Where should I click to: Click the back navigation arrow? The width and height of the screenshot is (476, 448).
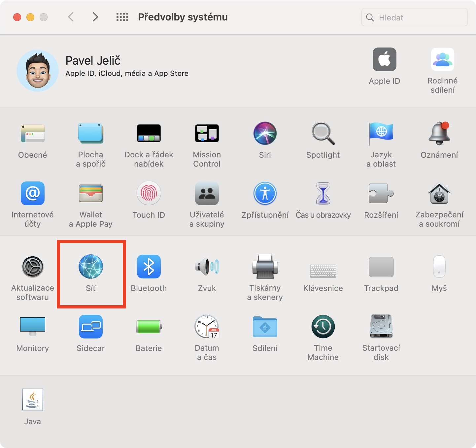pyautogui.click(x=71, y=17)
